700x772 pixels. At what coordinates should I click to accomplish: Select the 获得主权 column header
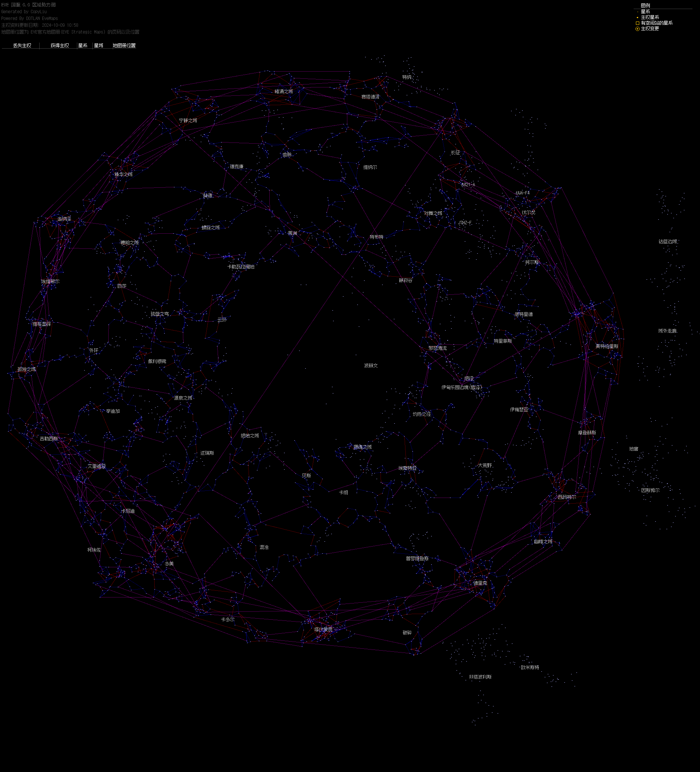60,46
